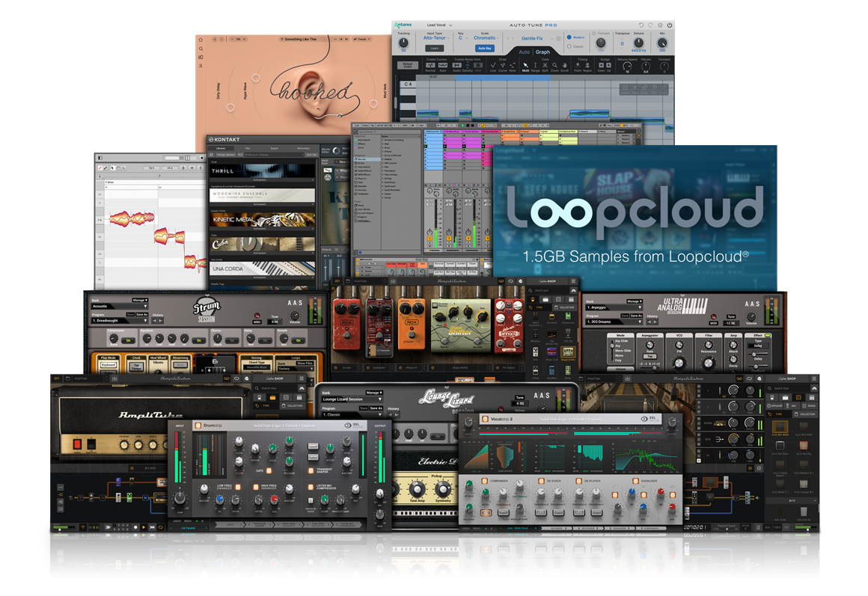Switch to the Graph tab in Auto-Tune

click(543, 51)
